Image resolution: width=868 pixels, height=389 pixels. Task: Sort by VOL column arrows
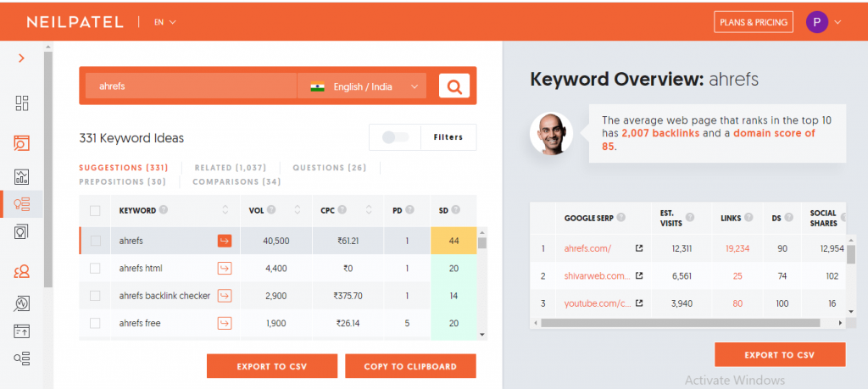[x=298, y=210]
